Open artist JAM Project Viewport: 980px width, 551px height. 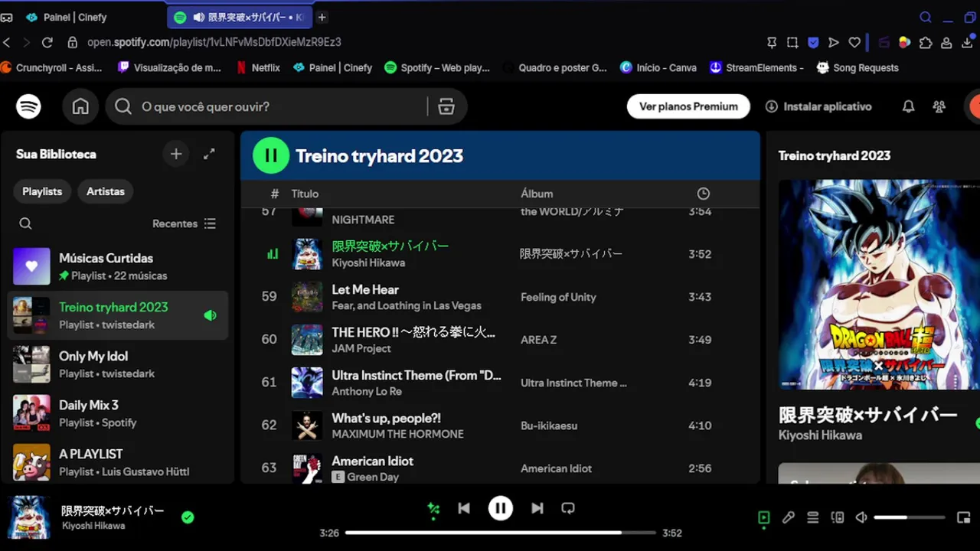(361, 348)
